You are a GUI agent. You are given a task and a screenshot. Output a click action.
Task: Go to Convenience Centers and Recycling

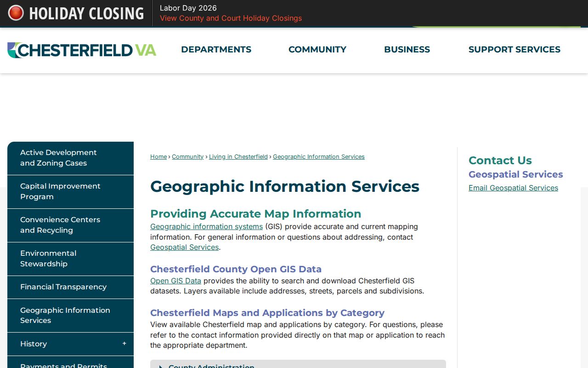pos(70,225)
